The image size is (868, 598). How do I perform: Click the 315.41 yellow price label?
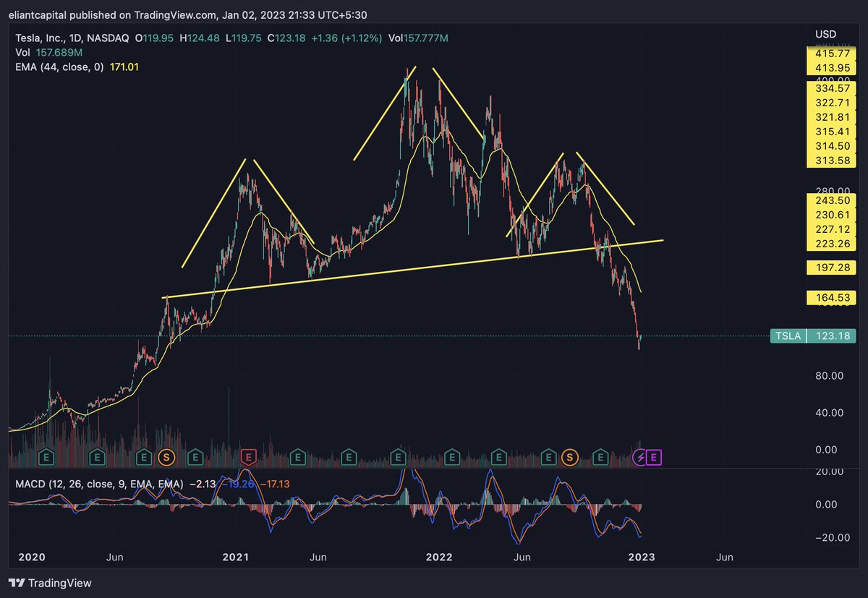pos(831,131)
